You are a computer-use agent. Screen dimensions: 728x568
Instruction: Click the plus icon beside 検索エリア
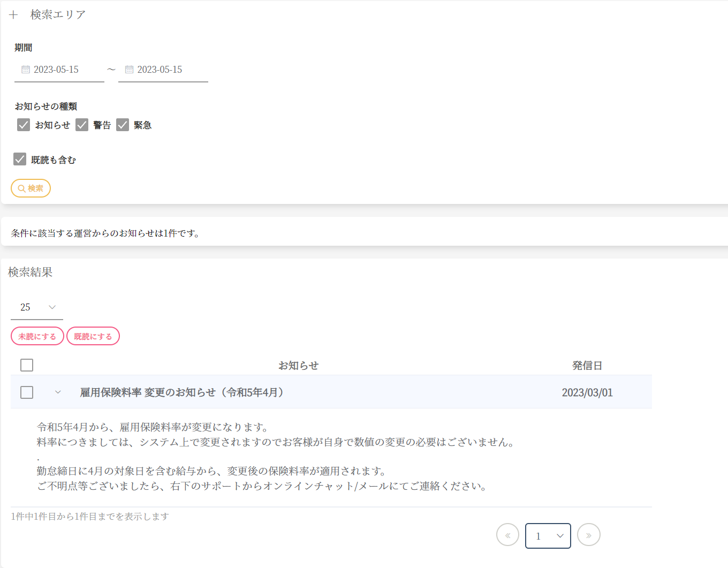pyautogui.click(x=13, y=15)
